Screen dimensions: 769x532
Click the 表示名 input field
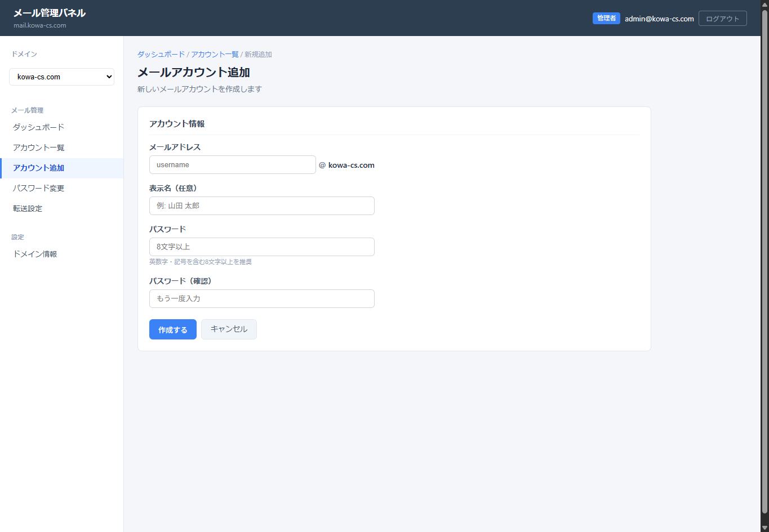[x=261, y=206]
